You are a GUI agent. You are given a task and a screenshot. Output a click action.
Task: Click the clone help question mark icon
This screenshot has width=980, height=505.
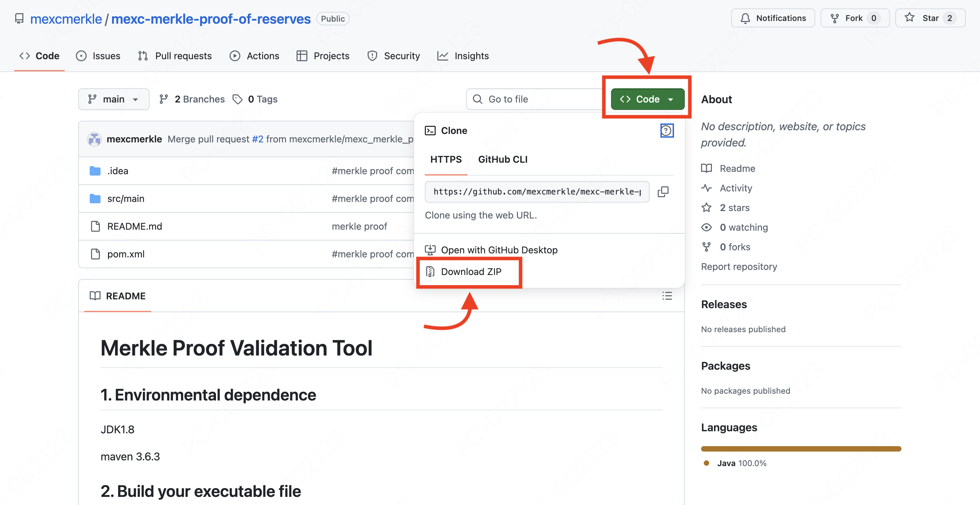click(x=666, y=131)
